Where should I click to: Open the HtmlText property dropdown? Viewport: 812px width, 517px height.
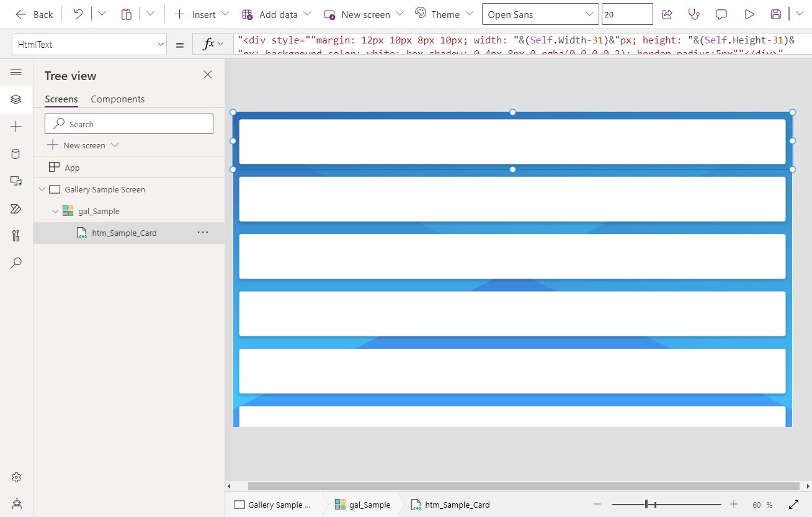89,45
